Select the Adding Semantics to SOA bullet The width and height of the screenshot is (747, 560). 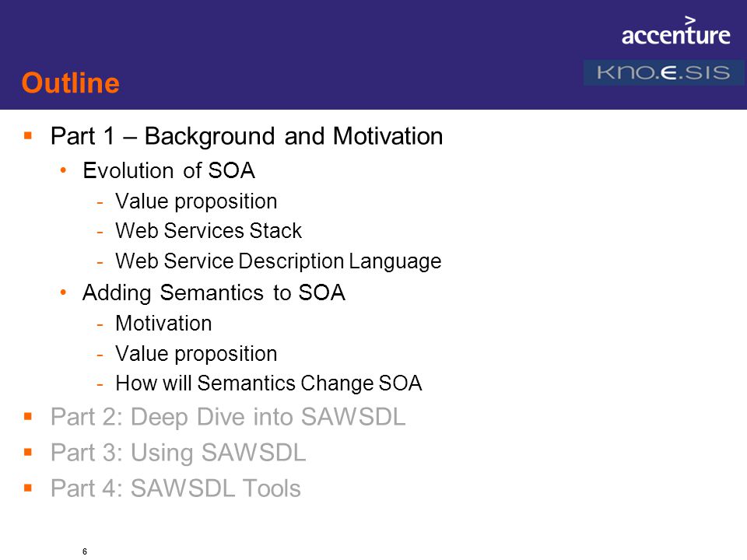tap(214, 292)
